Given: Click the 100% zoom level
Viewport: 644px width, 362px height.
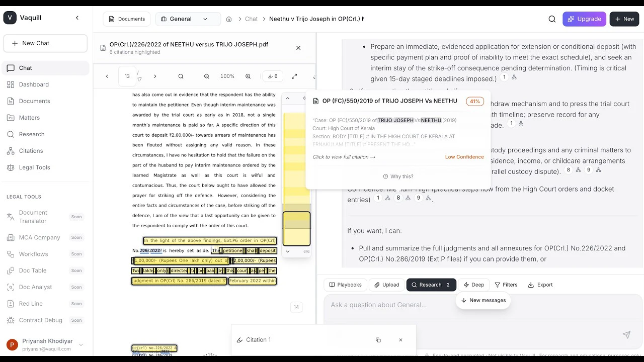Looking at the screenshot, I should click(x=227, y=76).
